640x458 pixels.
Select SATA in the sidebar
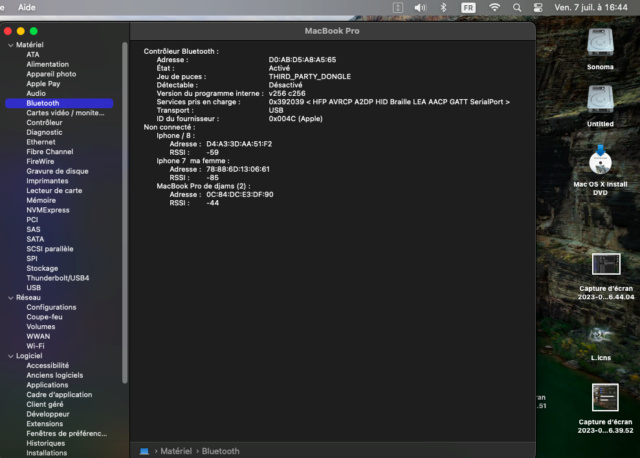tap(35, 239)
